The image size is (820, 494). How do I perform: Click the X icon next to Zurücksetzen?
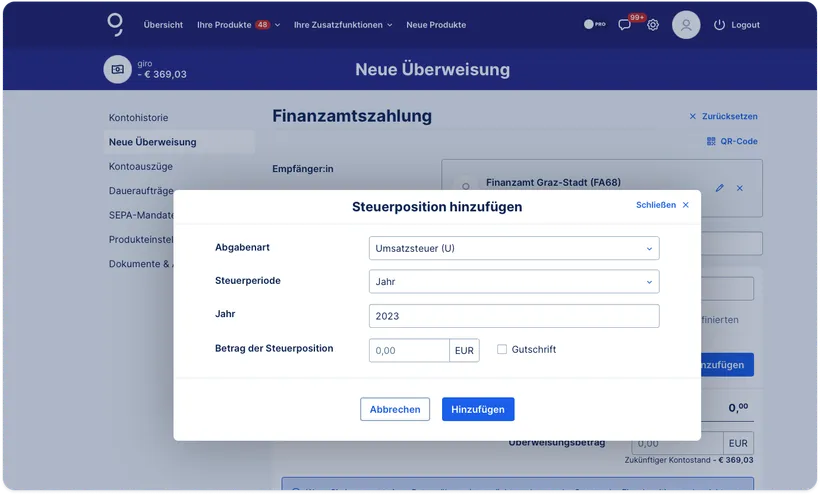pos(692,116)
